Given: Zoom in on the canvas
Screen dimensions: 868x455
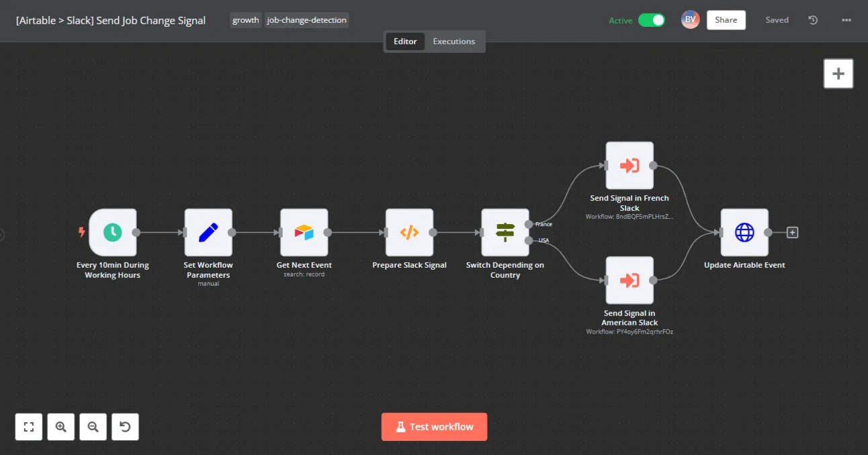Looking at the screenshot, I should [x=61, y=427].
